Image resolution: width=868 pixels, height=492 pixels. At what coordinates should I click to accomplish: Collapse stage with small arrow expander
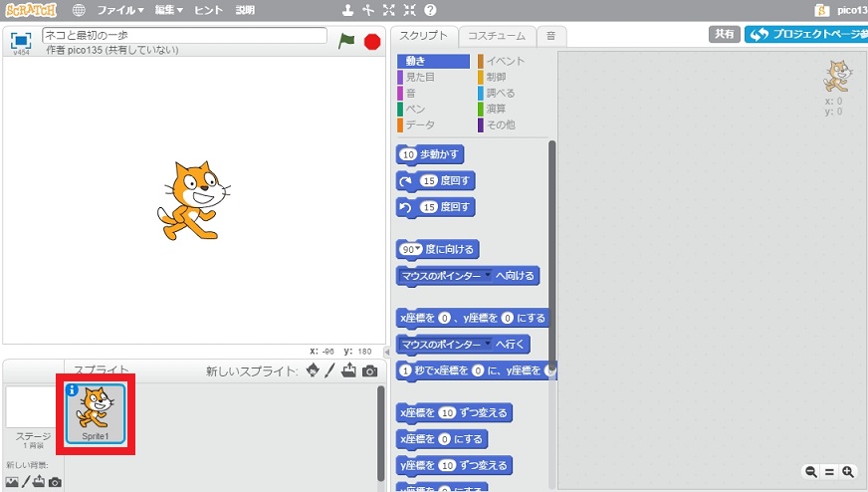tap(387, 352)
